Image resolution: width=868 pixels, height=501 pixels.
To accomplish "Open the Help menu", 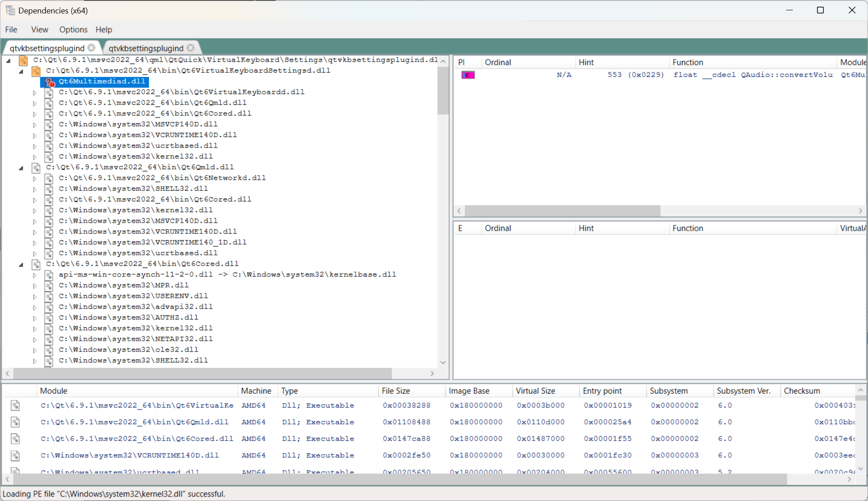I will coord(104,30).
